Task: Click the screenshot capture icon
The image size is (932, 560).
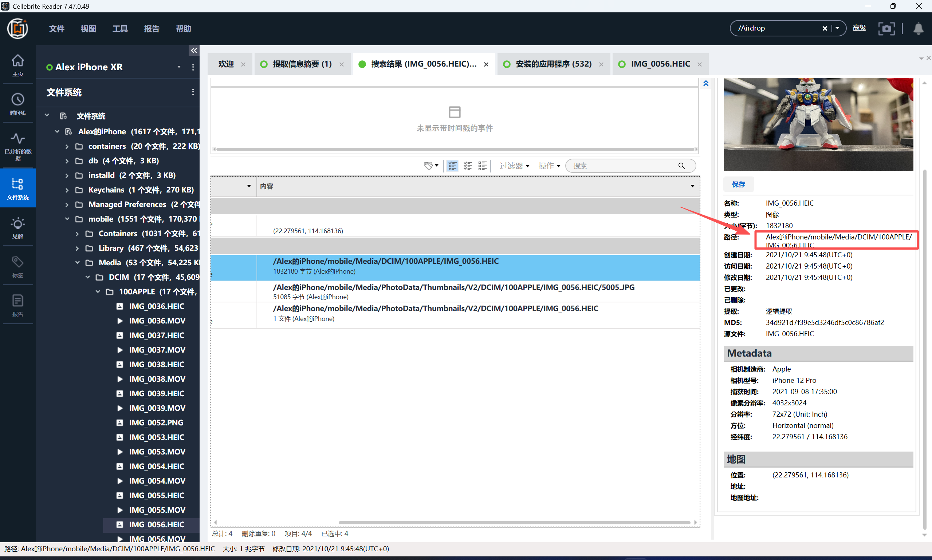Action: (x=886, y=29)
